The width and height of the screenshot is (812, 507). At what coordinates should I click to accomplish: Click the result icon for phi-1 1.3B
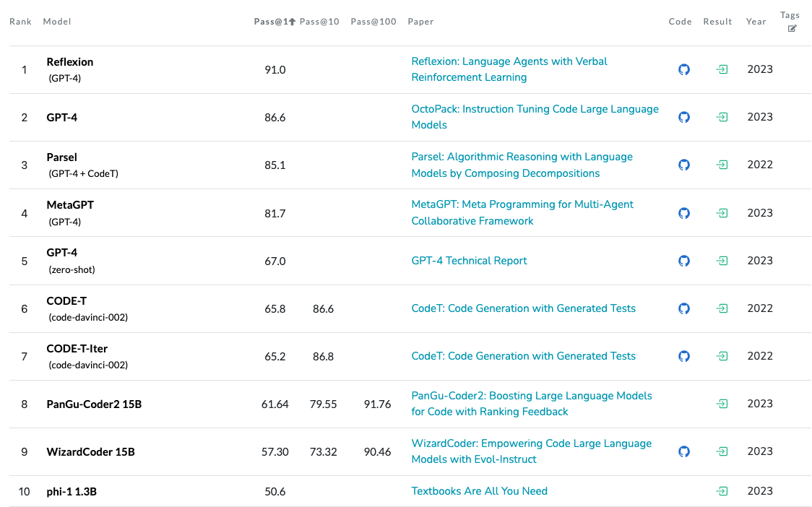[x=722, y=491]
